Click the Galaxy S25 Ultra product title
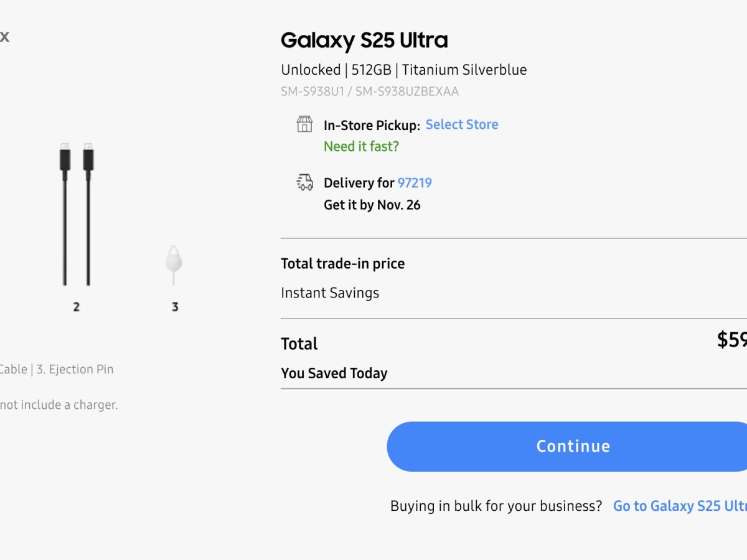 pyautogui.click(x=364, y=41)
